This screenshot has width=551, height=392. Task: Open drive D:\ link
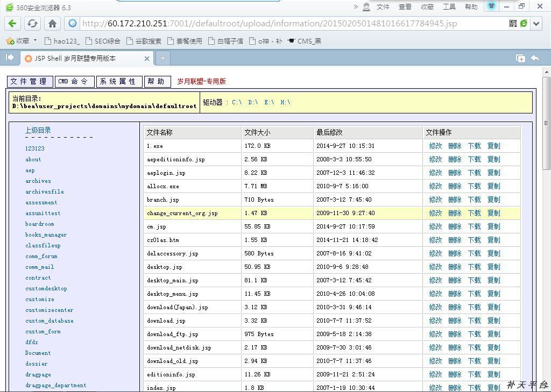point(253,102)
